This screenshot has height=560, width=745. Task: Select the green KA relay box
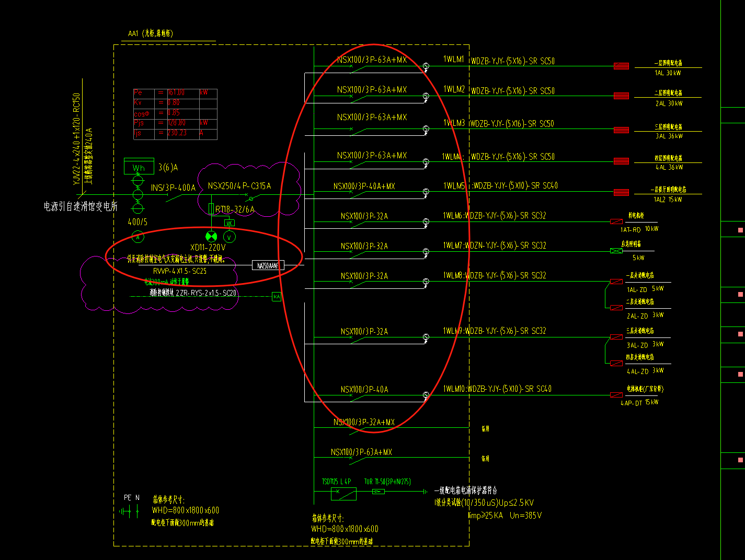tap(277, 297)
